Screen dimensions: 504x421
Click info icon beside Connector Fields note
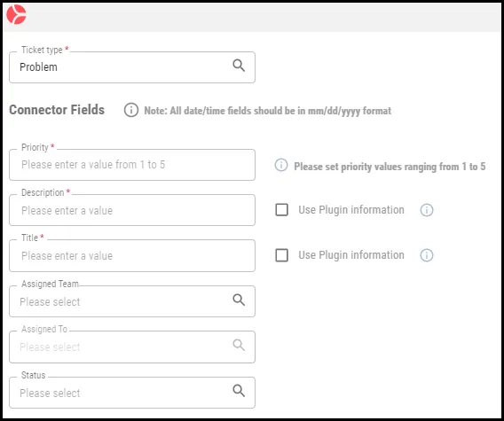(131, 110)
